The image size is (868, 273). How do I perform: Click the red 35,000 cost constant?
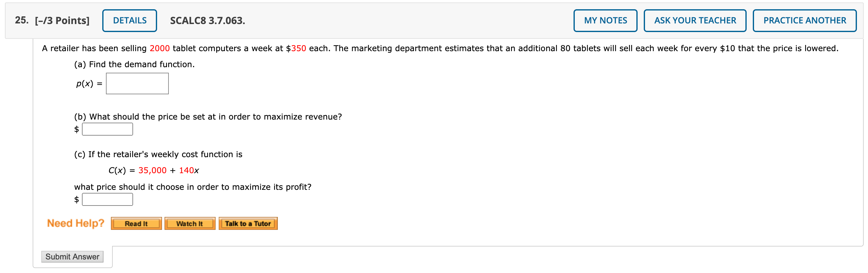pyautogui.click(x=152, y=170)
